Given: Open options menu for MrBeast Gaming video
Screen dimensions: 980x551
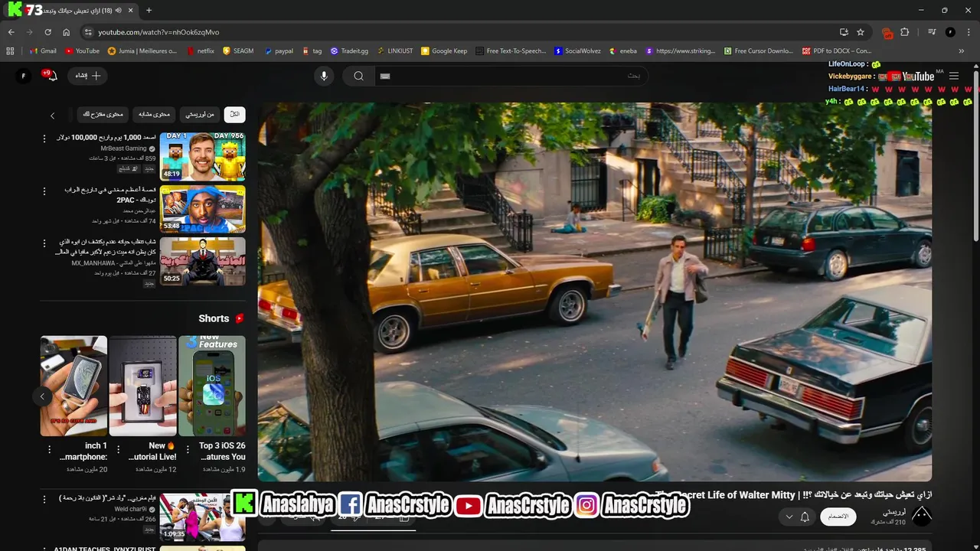Looking at the screenshot, I should pyautogui.click(x=44, y=139).
